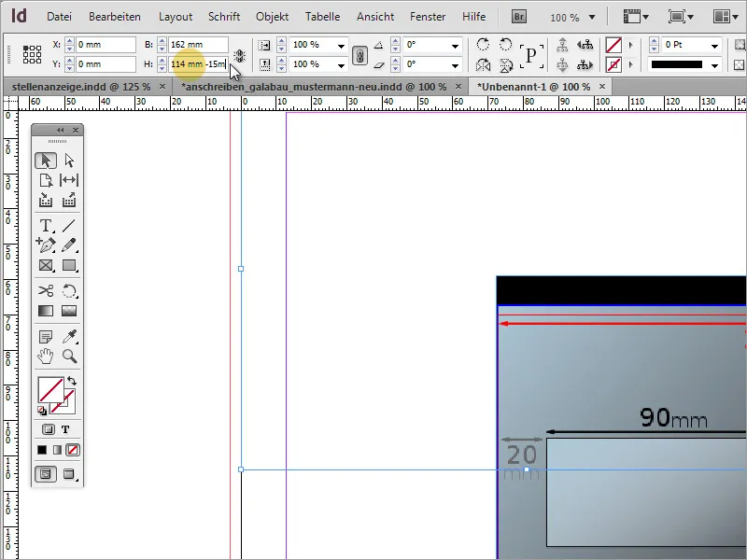Open View Options dropdown
This screenshot has width=747, height=560.
point(637,17)
